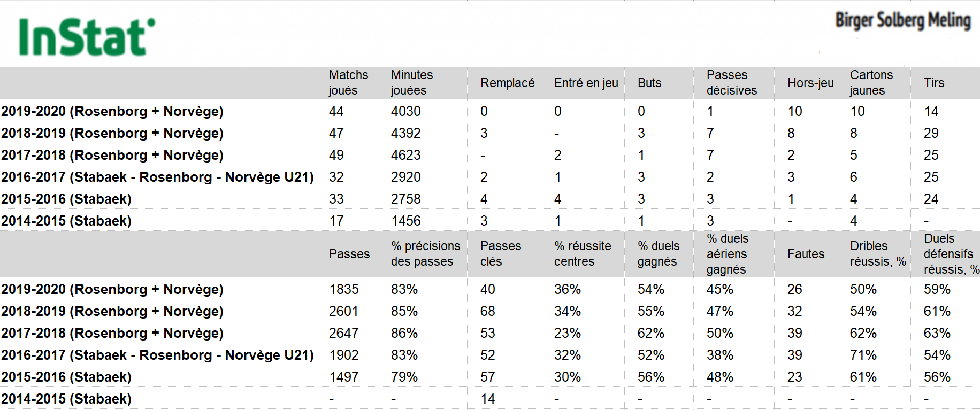
Task: Click the InStat logo
Action: tap(87, 37)
